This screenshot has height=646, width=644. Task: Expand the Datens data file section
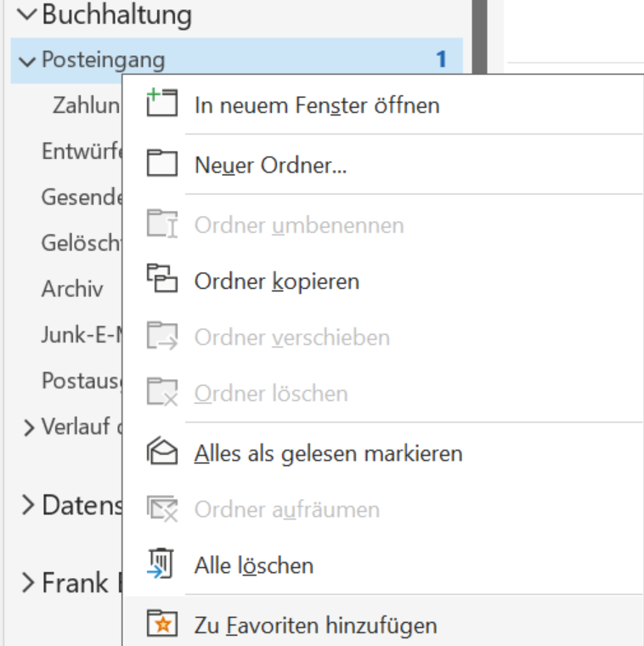[28, 506]
